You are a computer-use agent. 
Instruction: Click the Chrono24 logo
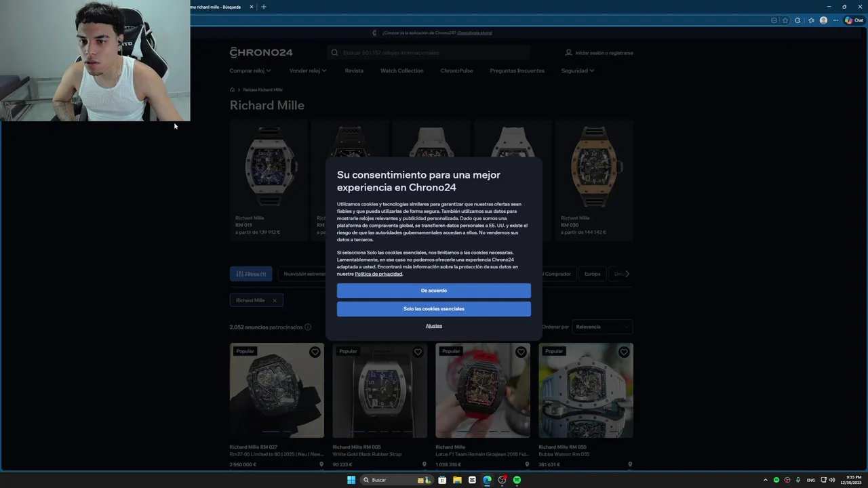tap(261, 52)
